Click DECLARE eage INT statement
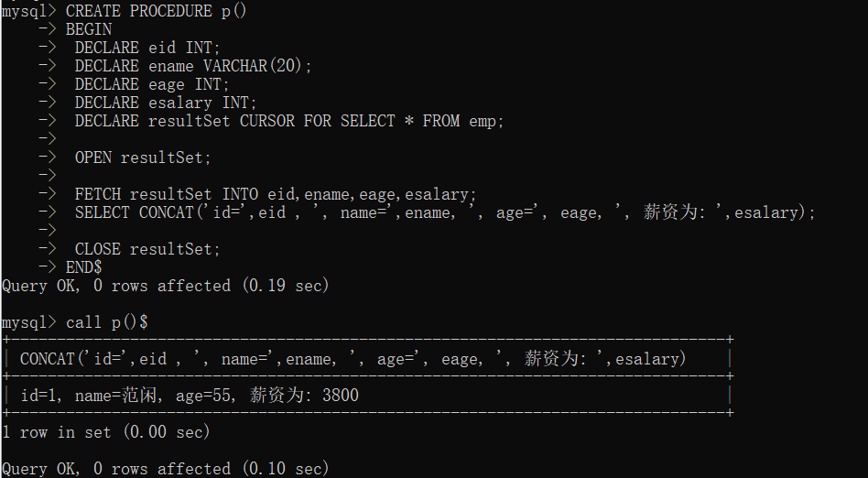Screen dimensions: 868x478 152,84
